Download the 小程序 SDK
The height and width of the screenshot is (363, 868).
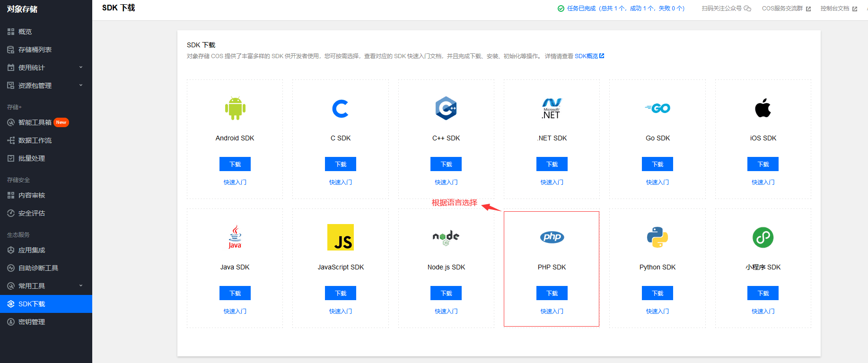763,293
